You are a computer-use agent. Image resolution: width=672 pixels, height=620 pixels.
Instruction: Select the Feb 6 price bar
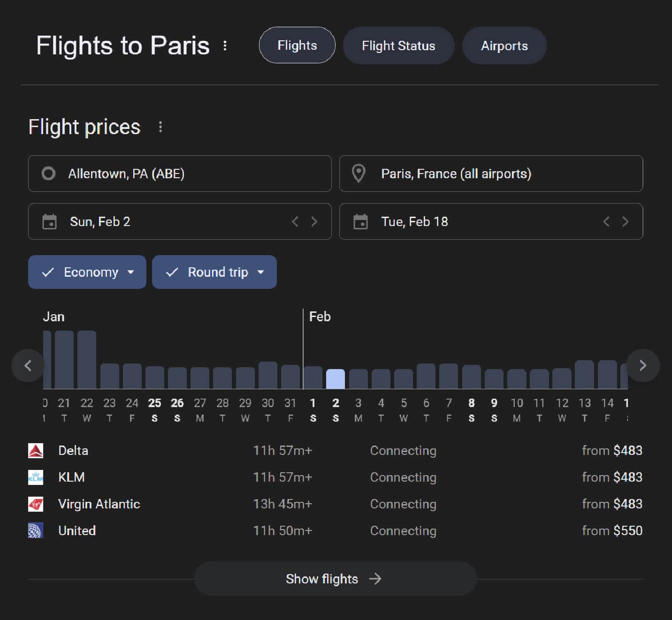pos(426,376)
